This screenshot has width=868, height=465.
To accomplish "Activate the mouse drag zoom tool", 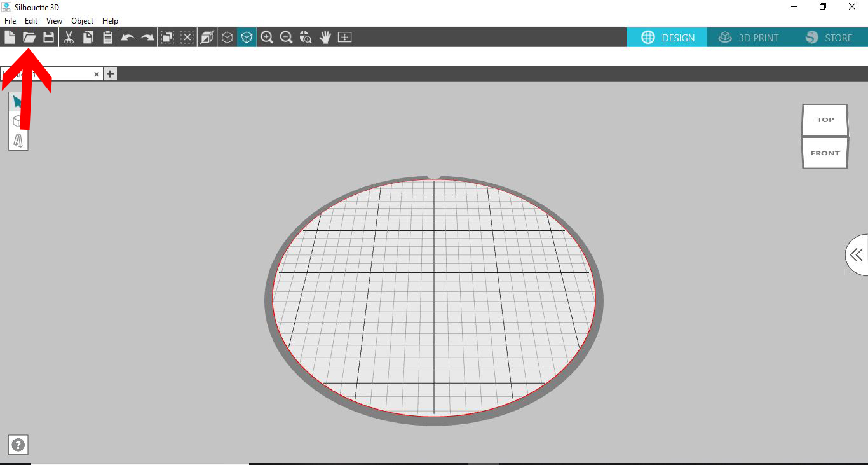I will (306, 38).
